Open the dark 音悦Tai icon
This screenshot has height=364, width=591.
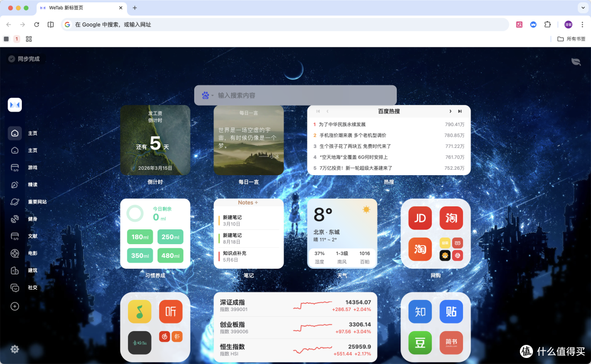[140, 343]
